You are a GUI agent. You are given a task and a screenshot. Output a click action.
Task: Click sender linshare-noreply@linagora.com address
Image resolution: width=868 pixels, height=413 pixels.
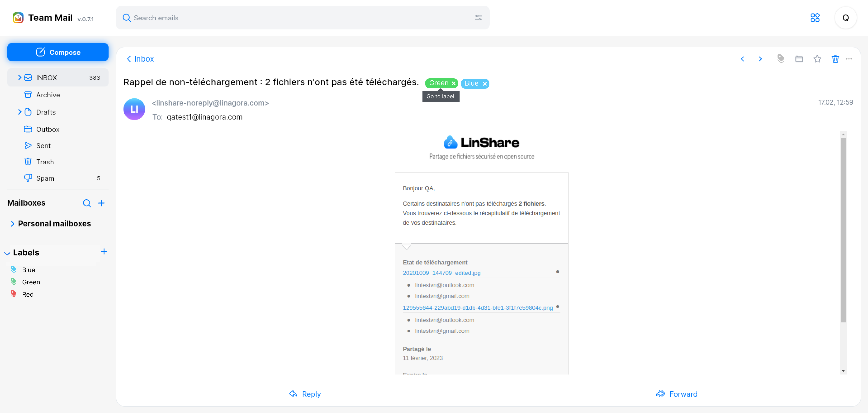(210, 103)
